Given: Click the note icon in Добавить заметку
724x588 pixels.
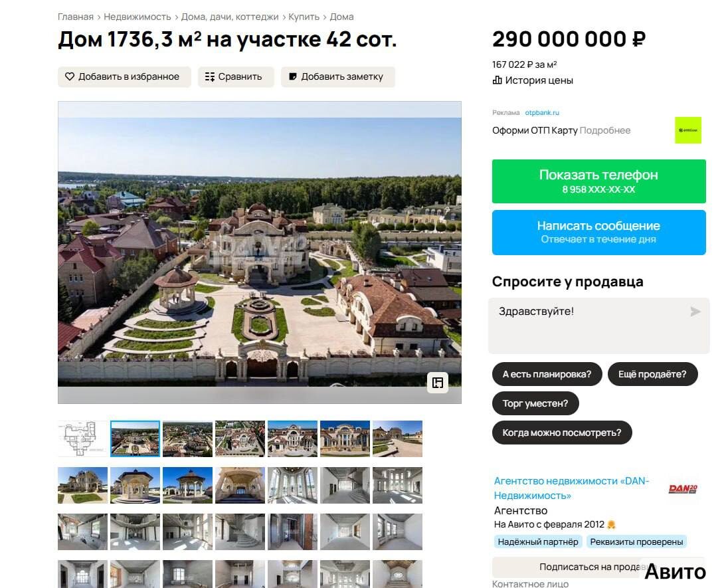Looking at the screenshot, I should click(x=293, y=76).
